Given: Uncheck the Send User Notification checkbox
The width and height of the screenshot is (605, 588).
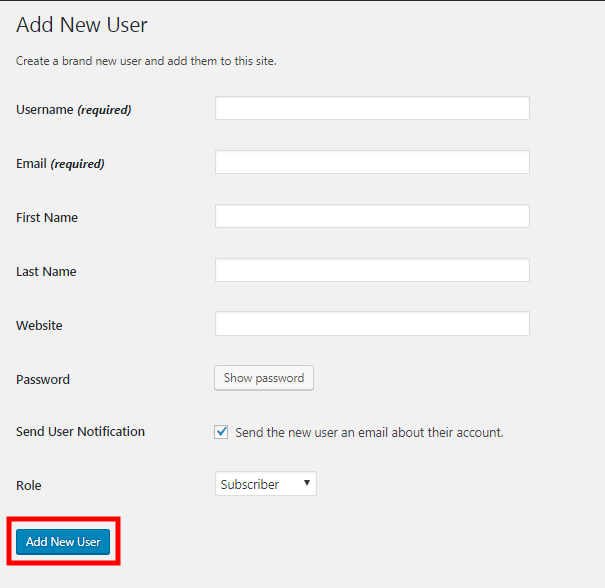Looking at the screenshot, I should click(222, 432).
